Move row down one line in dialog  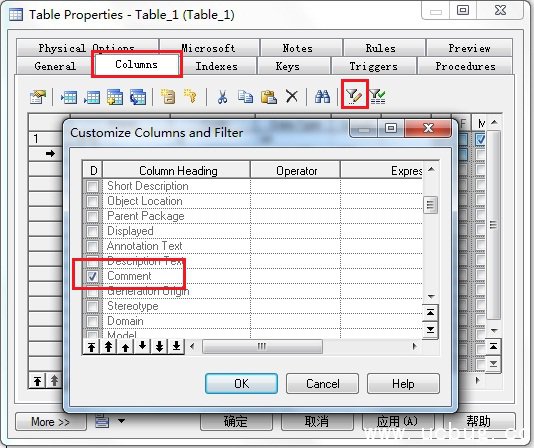142,347
